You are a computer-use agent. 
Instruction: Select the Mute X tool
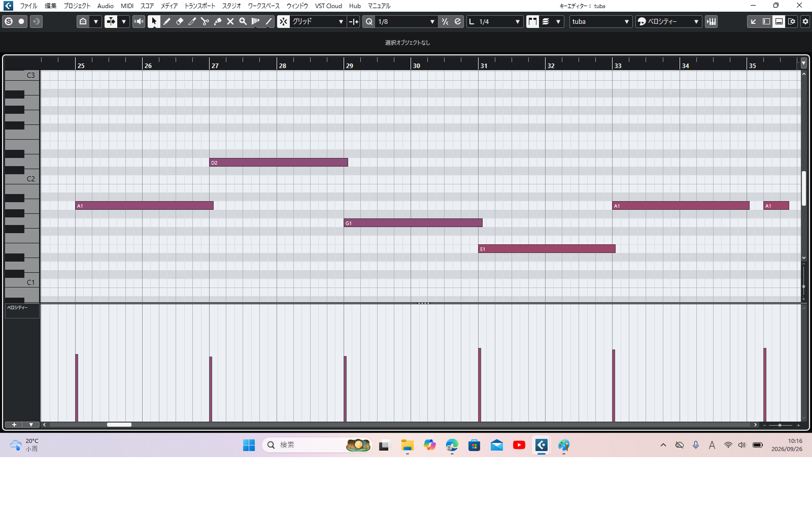230,21
